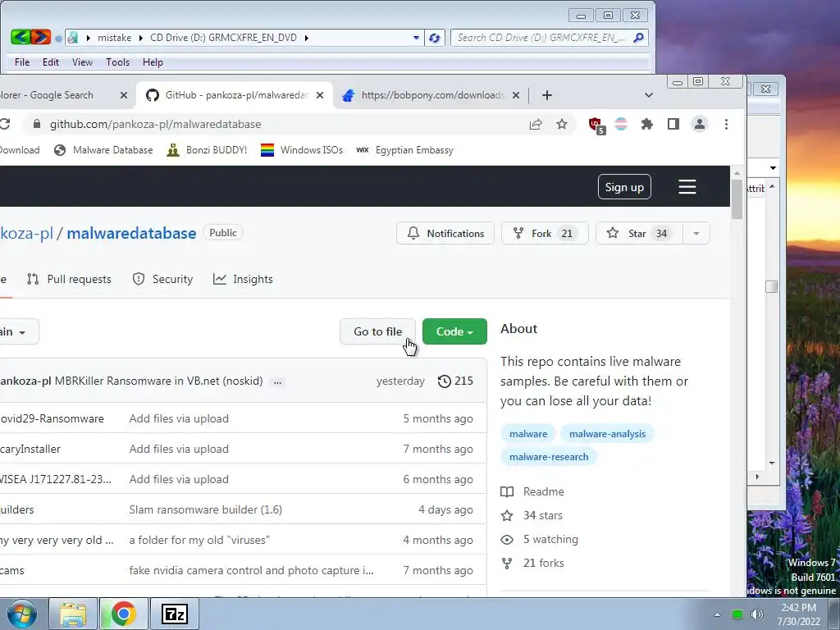The image size is (840, 630).
Task: Open the Chrome profile avatar
Action: coord(699,125)
